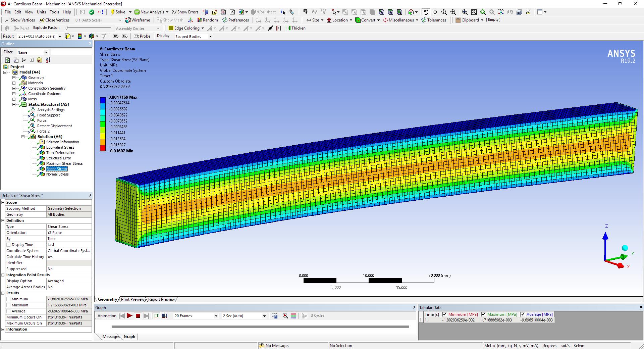The image size is (644, 349).
Task: Stop the result animation
Action: click(x=138, y=316)
